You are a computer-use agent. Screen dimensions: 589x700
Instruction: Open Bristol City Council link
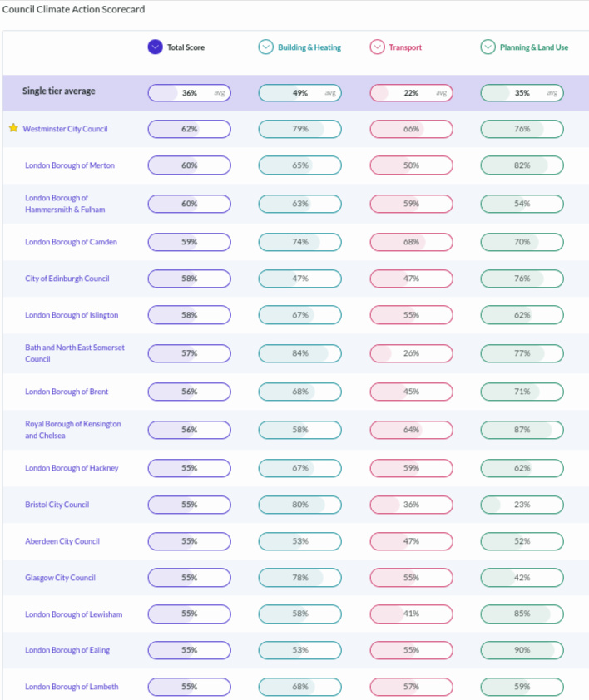point(57,505)
